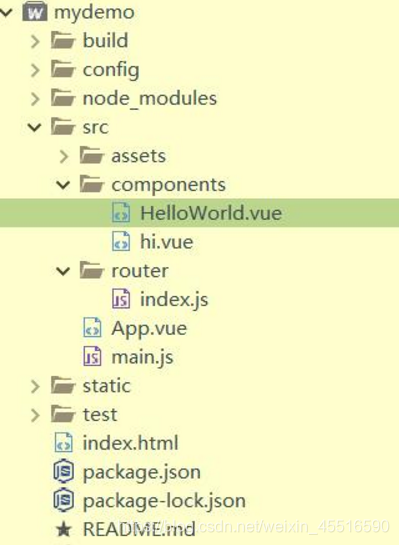Viewport: 399px width, 545px height.
Task: Click the router folder icon
Action: 92,270
